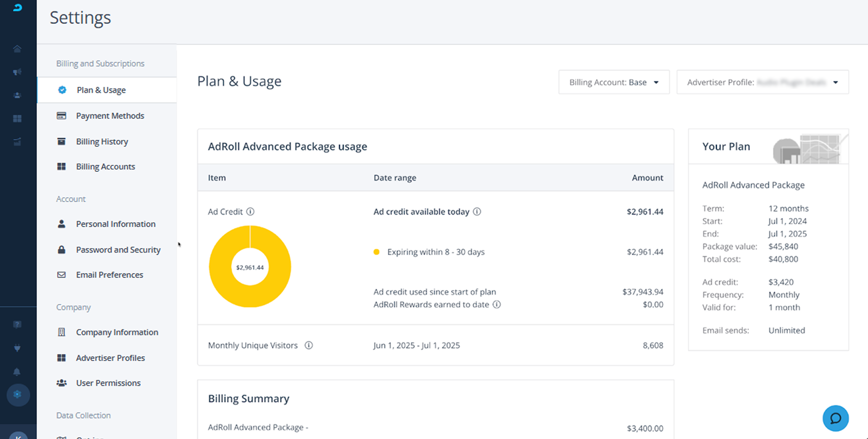Click the Company section label in the settings menu
The width and height of the screenshot is (868, 439).
pos(74,307)
